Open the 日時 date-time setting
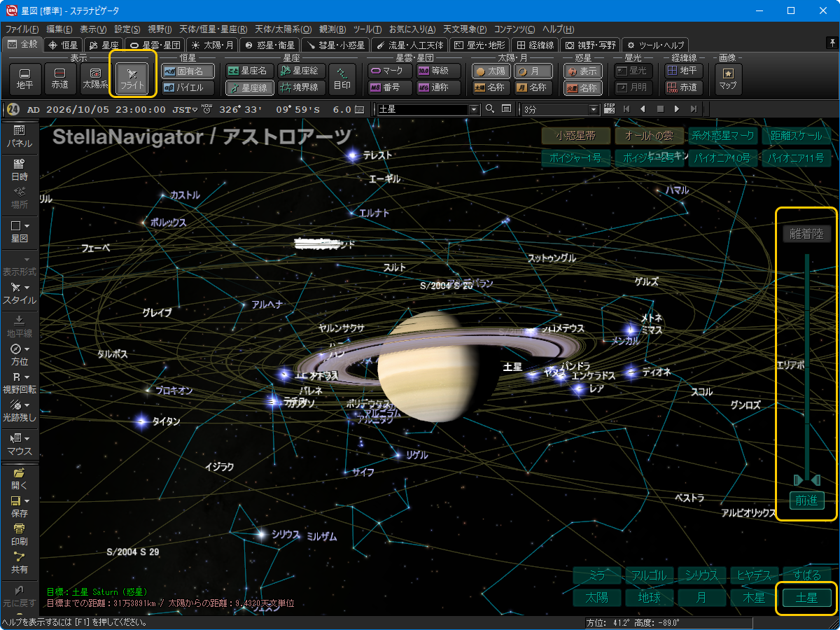The image size is (840, 630). point(19,170)
